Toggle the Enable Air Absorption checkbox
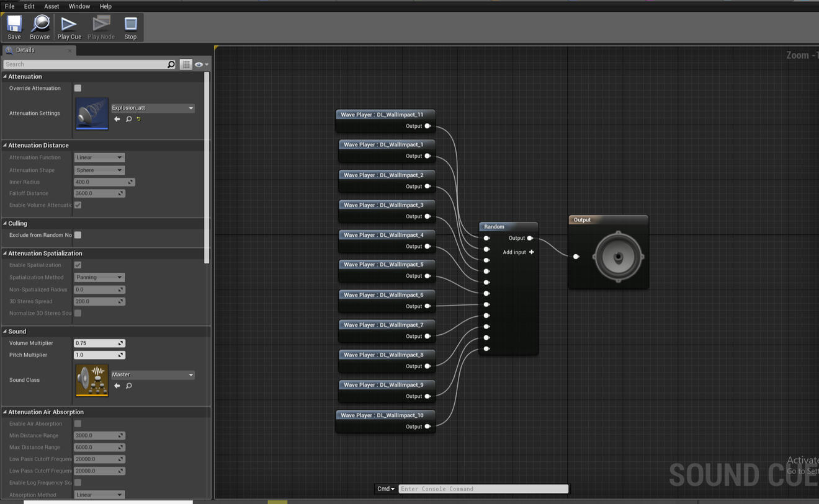Image resolution: width=819 pixels, height=504 pixels. click(x=78, y=423)
